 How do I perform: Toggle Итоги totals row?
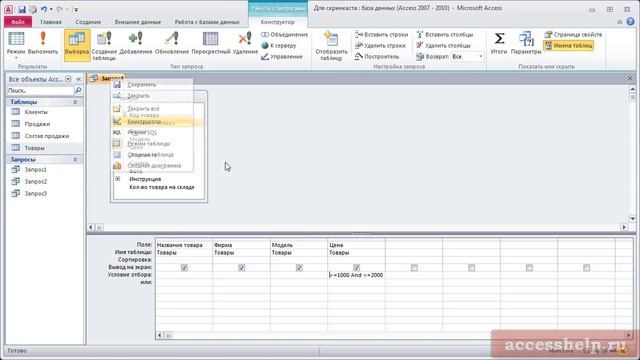click(499, 43)
